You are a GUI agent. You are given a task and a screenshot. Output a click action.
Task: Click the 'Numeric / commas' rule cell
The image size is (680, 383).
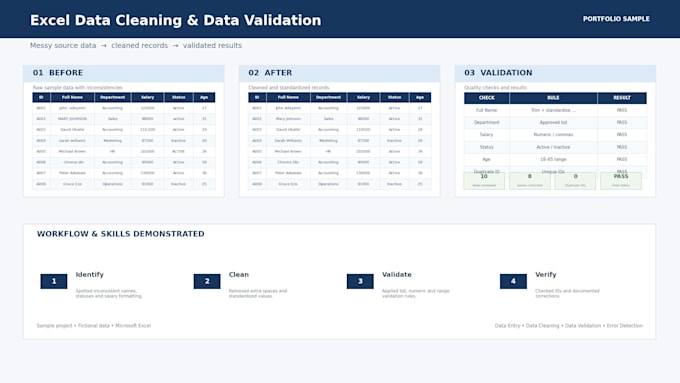pos(553,135)
